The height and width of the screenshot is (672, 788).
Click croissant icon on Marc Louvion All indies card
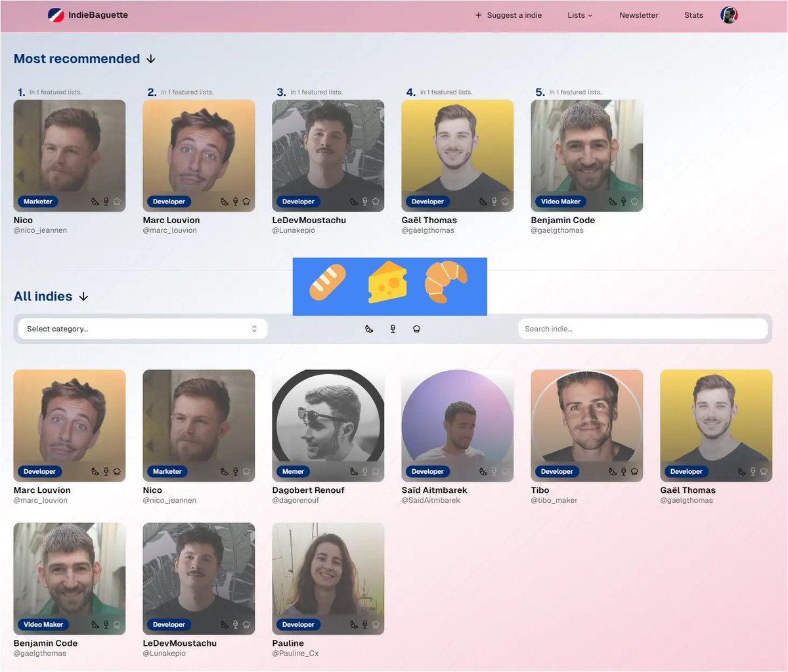tap(95, 471)
